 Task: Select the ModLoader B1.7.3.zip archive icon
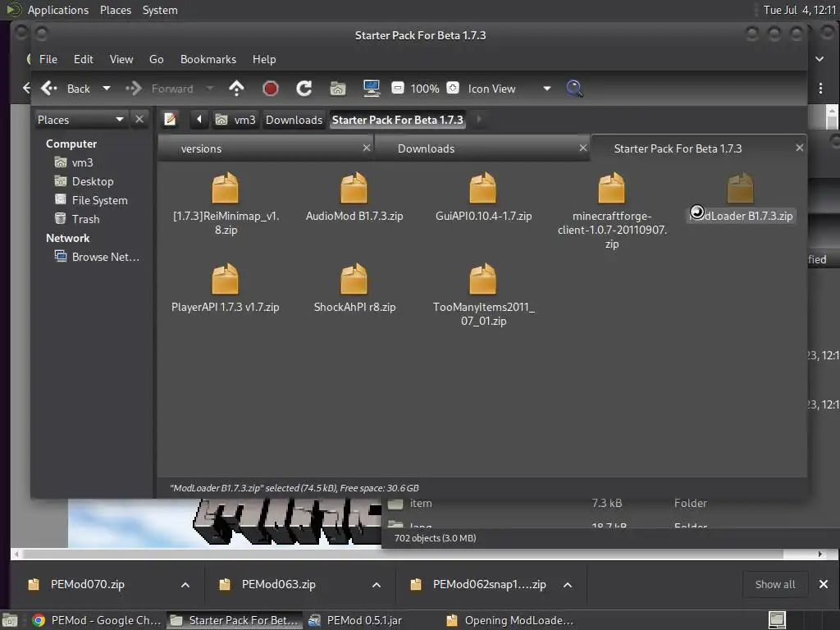741,188
